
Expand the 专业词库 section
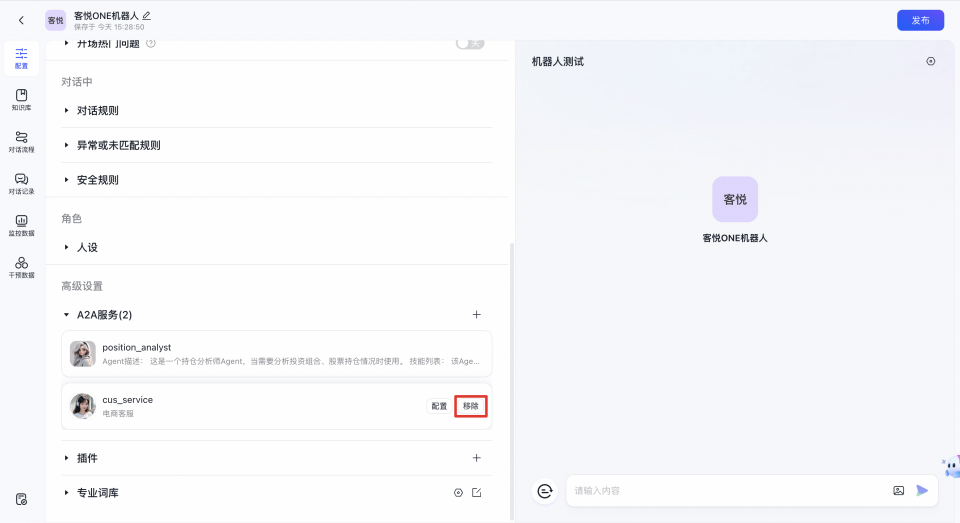coord(66,492)
